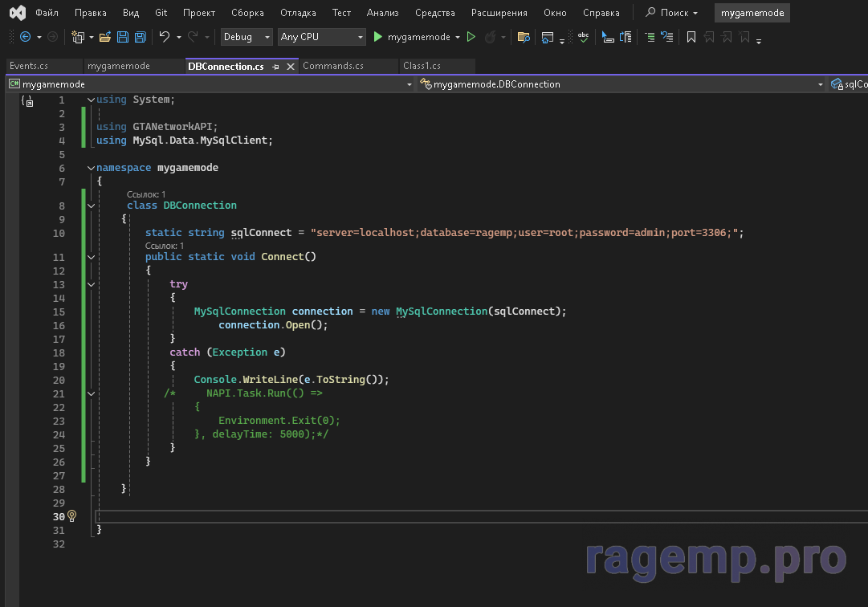
Task: Click the navigate backward arrow icon
Action: pyautogui.click(x=25, y=37)
